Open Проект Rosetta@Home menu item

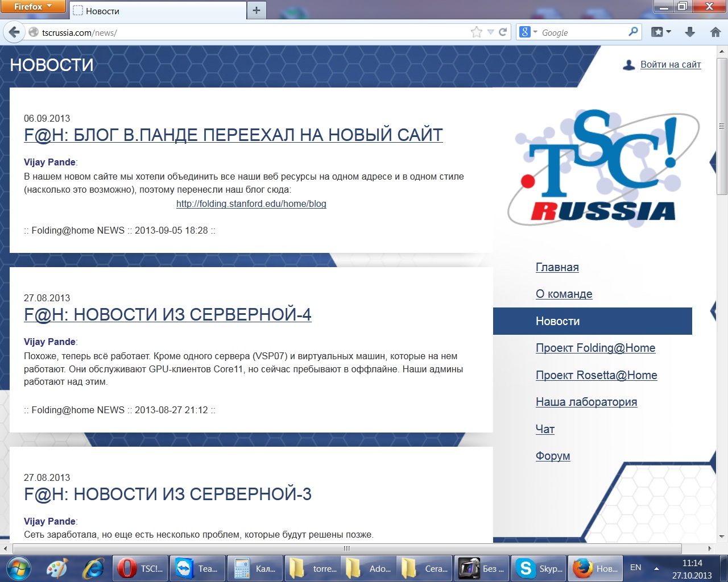(597, 375)
